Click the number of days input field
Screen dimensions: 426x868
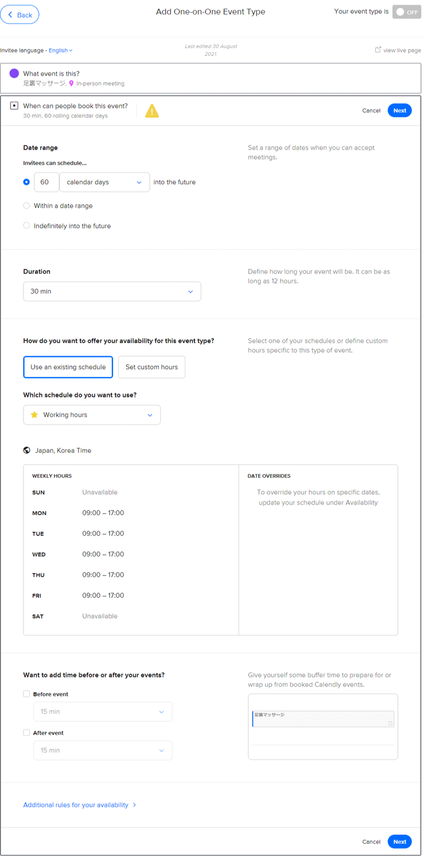[x=46, y=182]
